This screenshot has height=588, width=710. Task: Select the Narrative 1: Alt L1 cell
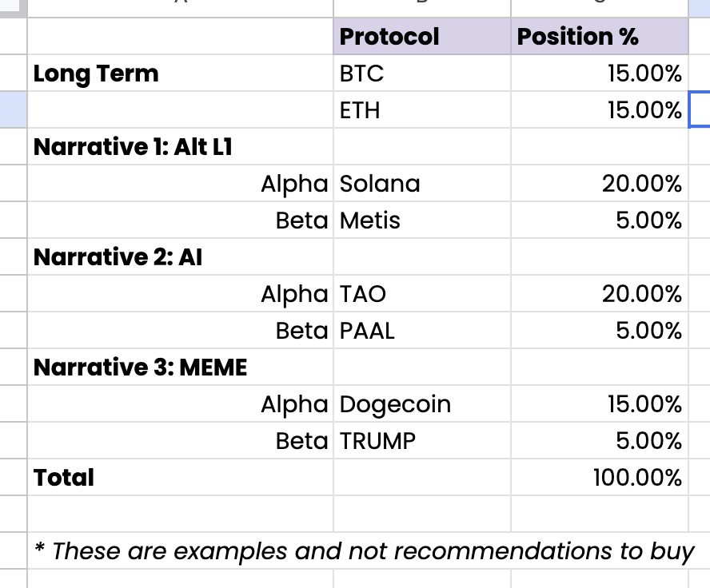(x=180, y=147)
